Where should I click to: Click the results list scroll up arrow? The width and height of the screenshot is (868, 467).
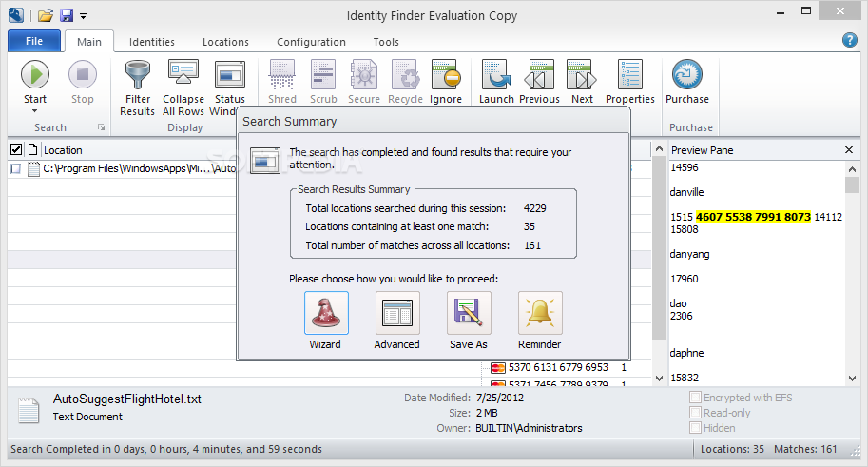659,149
